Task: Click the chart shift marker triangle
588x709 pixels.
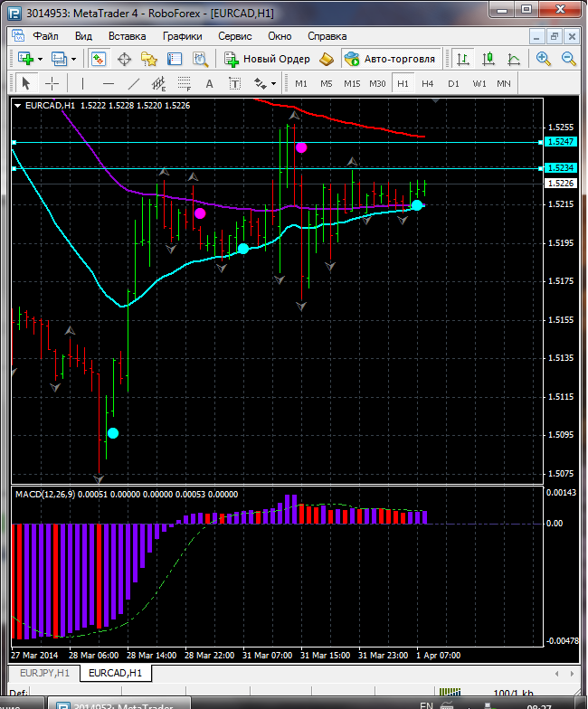Action: [x=436, y=101]
